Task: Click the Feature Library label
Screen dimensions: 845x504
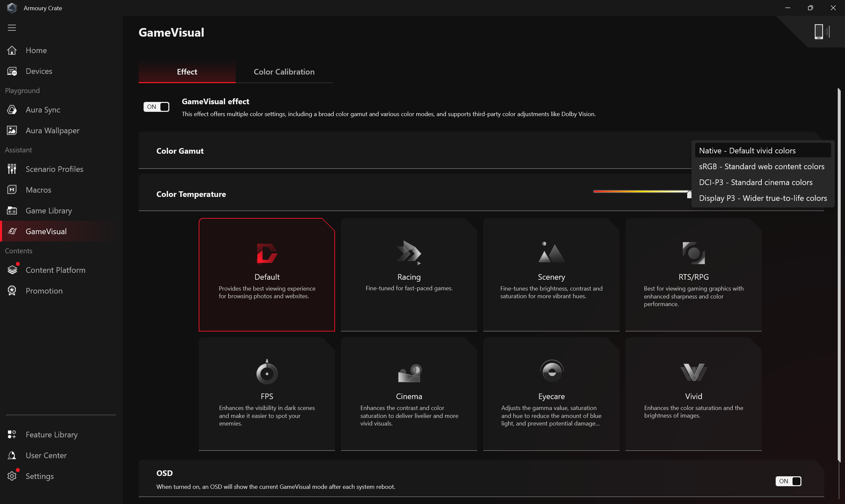Action: (51, 435)
